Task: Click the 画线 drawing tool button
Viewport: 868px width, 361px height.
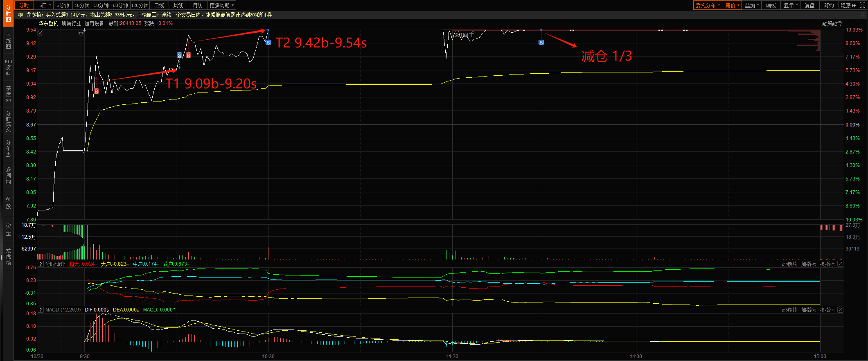Action: (x=771, y=5)
